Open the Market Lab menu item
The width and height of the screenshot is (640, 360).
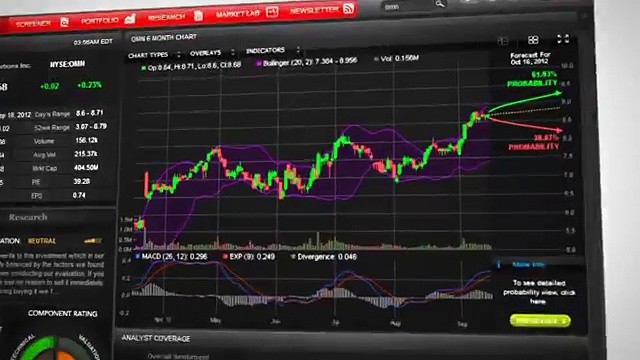(238, 14)
